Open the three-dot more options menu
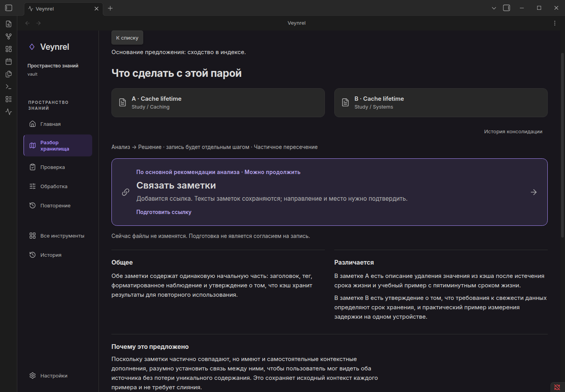This screenshot has width=565, height=392. (555, 23)
